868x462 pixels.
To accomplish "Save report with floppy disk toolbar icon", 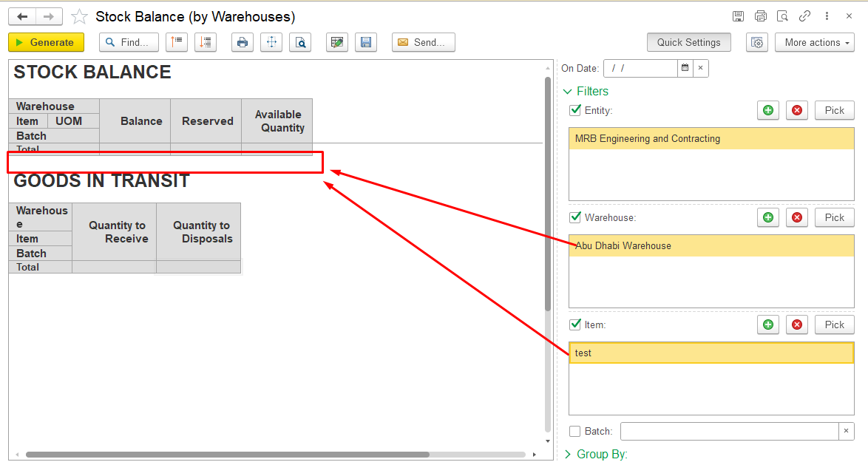I will click(366, 43).
